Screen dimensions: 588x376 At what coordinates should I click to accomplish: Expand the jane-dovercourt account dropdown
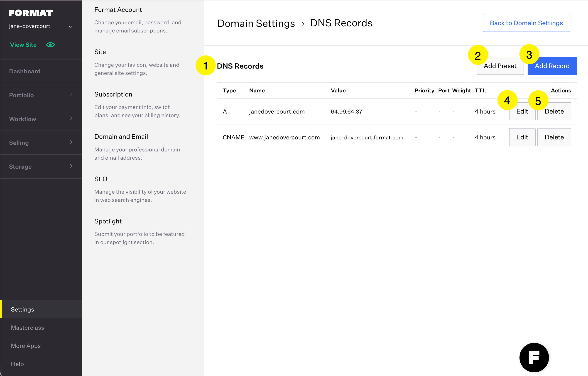(x=71, y=27)
